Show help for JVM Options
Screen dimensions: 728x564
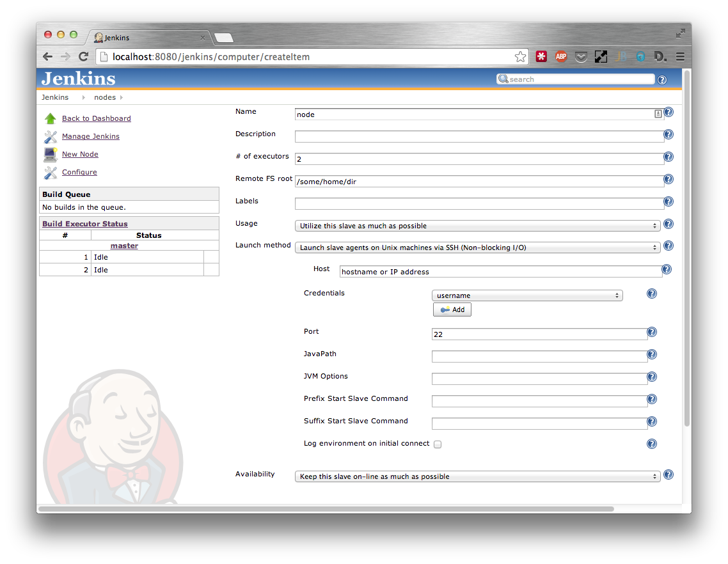(x=652, y=377)
